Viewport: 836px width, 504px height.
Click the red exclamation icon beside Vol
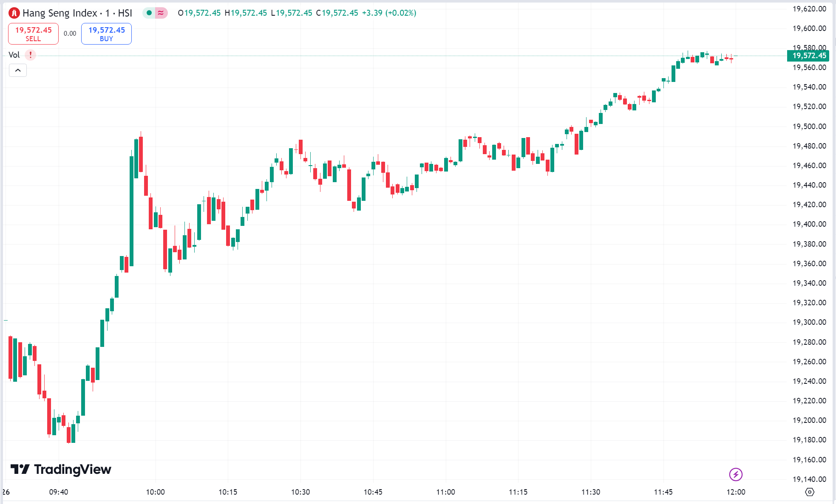31,55
